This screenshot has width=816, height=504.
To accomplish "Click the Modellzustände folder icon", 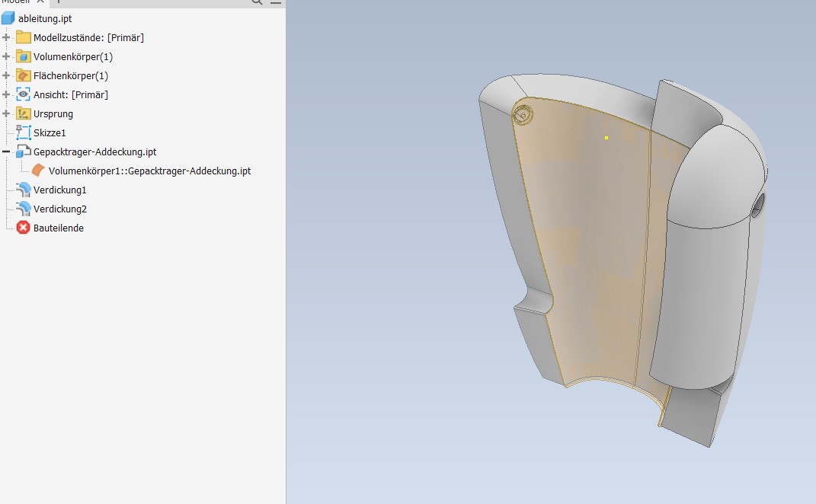I will click(24, 37).
